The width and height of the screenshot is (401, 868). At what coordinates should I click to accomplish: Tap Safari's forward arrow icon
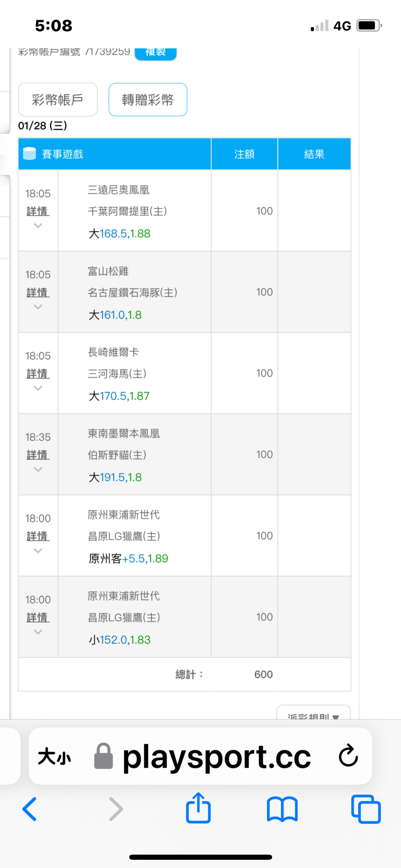116,809
